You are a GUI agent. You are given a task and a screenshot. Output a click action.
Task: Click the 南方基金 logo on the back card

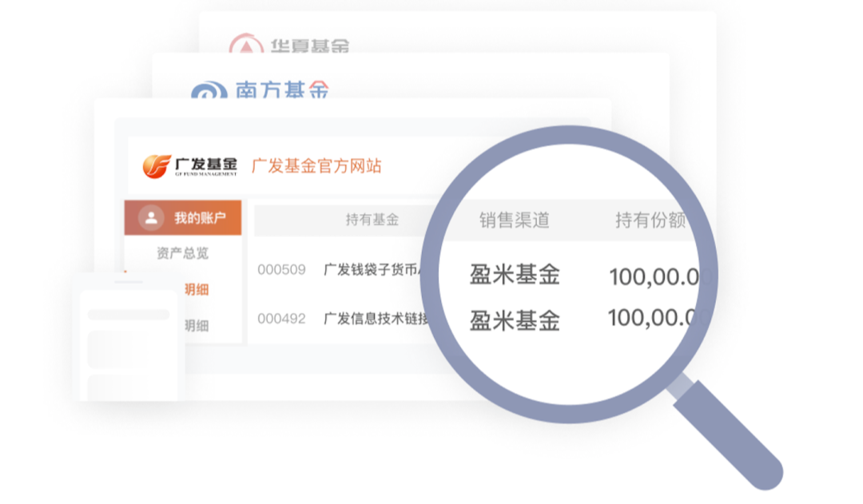[209, 91]
